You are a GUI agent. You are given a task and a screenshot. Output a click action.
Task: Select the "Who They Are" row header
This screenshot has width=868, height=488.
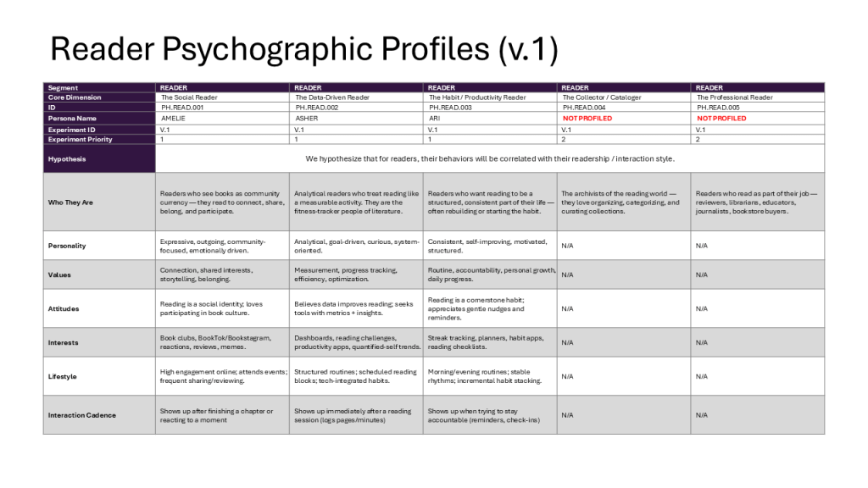pos(70,202)
